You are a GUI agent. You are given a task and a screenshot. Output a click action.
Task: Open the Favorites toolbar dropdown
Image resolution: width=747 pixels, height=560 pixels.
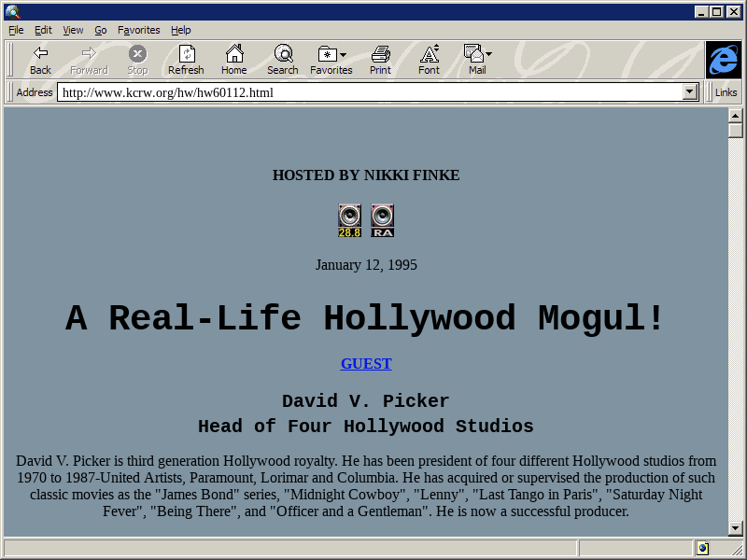[x=331, y=60]
